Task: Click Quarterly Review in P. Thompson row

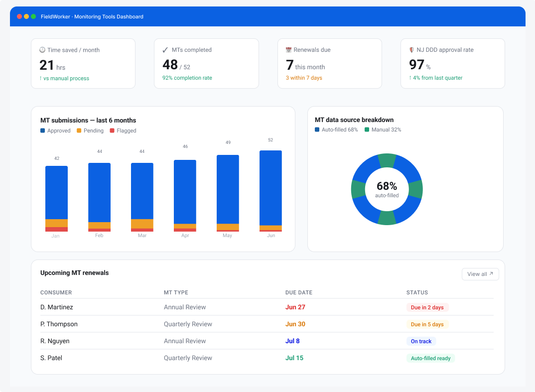Action: pyautogui.click(x=188, y=324)
